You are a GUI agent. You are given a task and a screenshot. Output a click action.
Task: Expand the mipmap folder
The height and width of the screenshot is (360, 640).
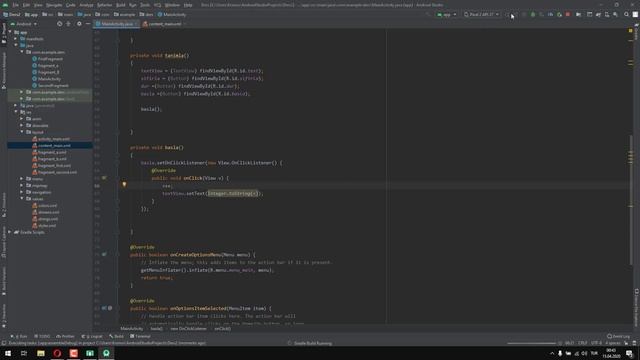tap(22, 185)
